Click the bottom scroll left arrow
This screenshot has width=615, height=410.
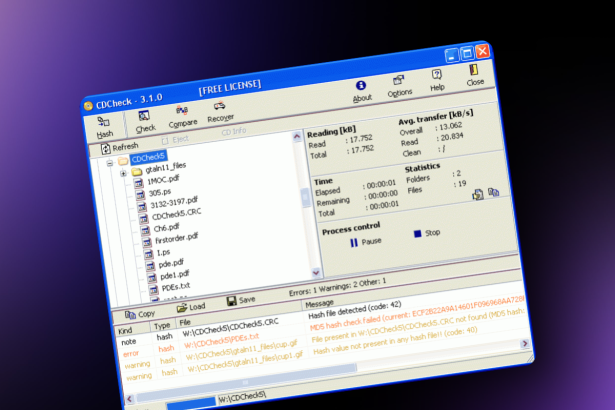[129, 399]
